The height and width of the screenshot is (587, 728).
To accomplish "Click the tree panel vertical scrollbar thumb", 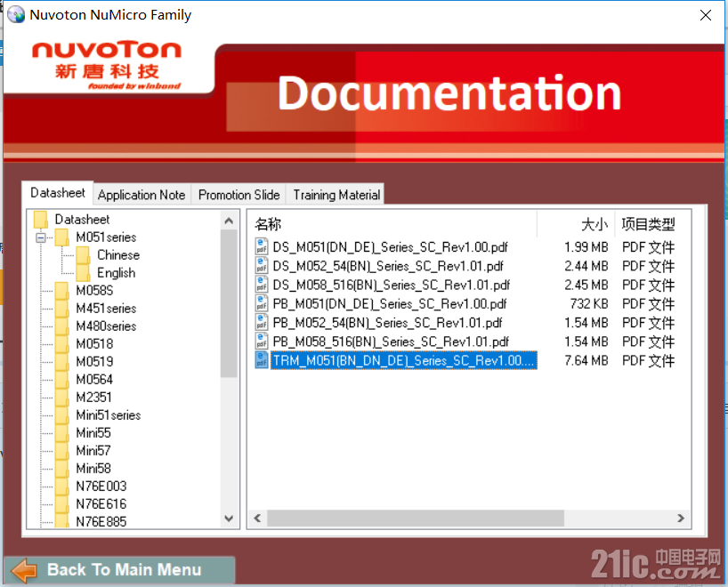I will (x=229, y=303).
